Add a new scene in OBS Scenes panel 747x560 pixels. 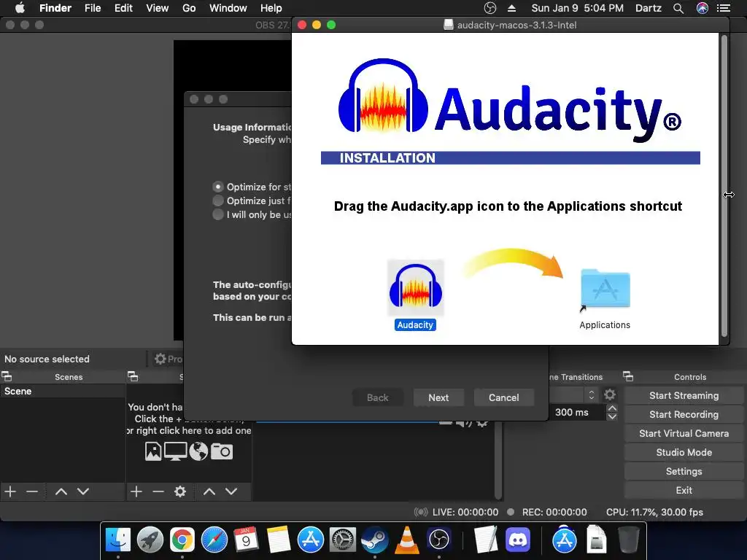pos(10,491)
